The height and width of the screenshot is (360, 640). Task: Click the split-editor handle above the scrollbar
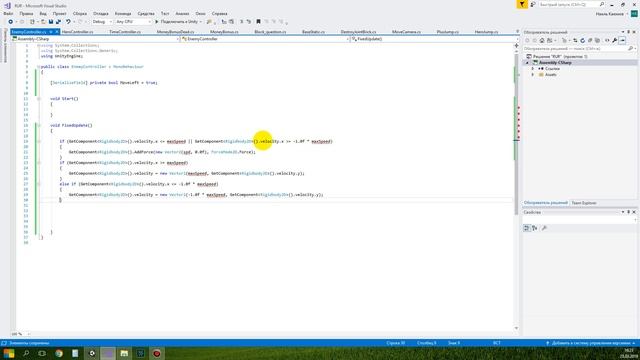click(516, 45)
